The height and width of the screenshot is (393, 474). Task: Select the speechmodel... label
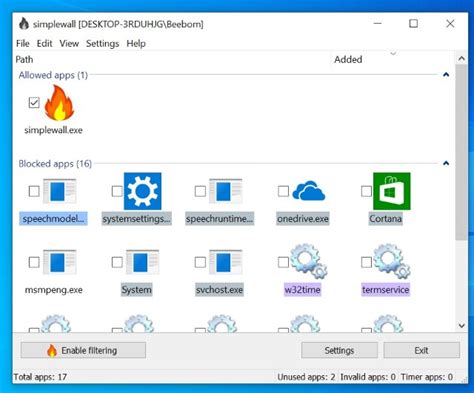coord(53,219)
